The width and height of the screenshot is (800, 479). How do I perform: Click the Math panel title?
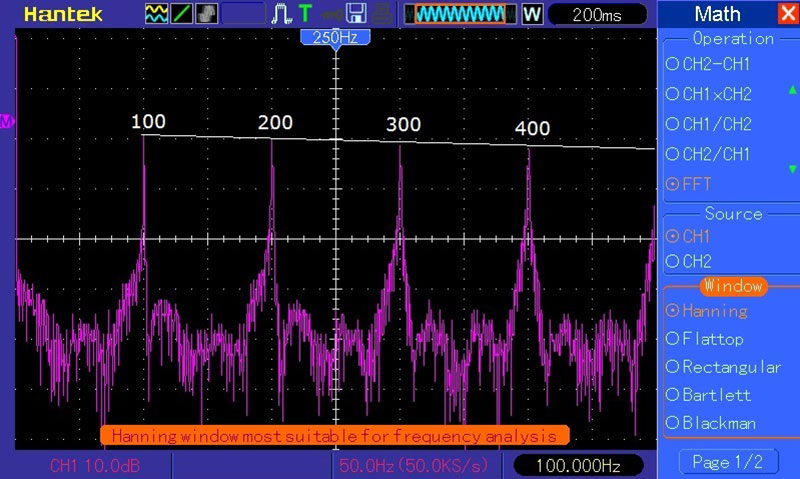tap(717, 14)
